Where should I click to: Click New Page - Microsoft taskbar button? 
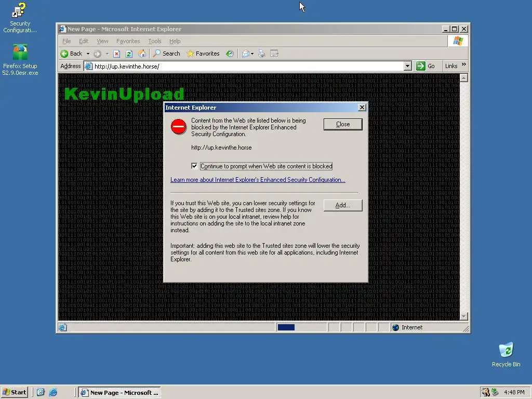pyautogui.click(x=120, y=393)
